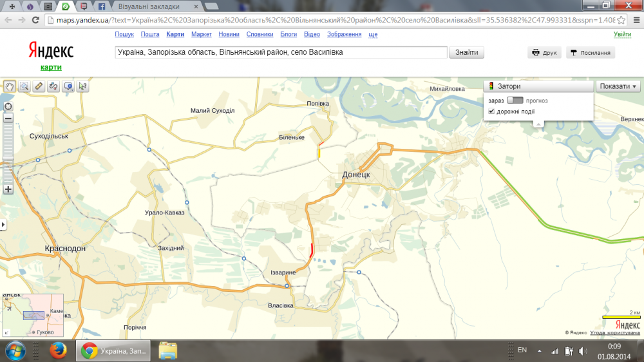644x362 pixels.
Task: Zoom in with the plus button
Action: (x=8, y=189)
